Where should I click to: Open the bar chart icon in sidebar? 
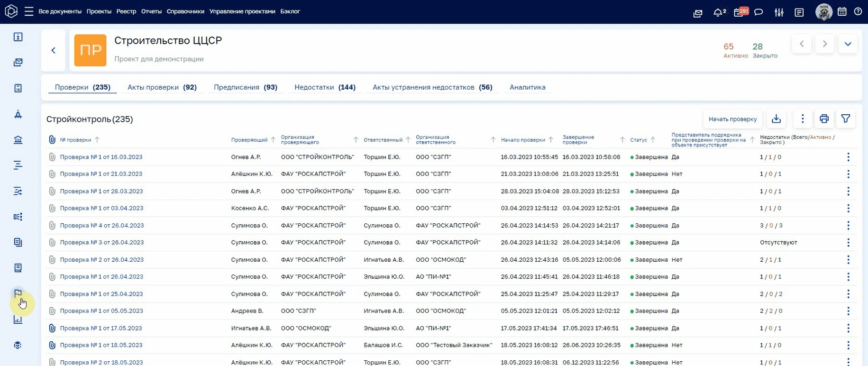click(x=18, y=320)
